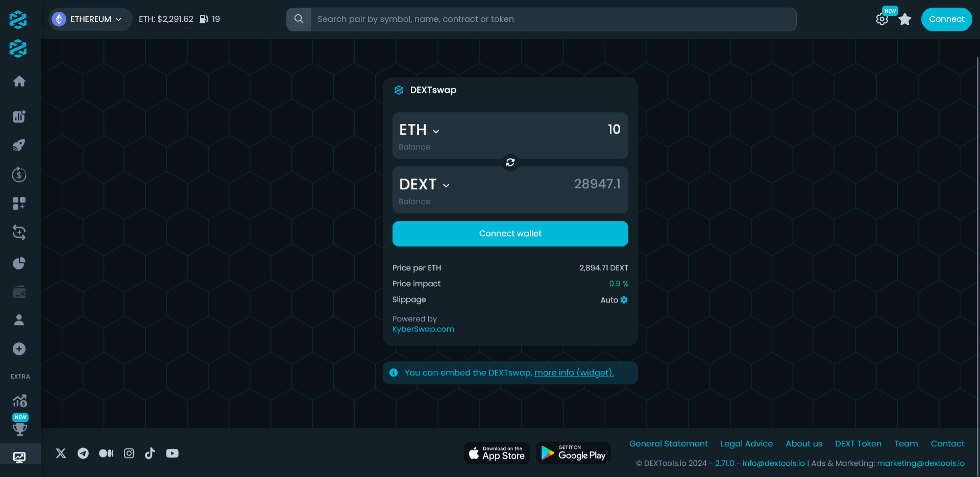The height and width of the screenshot is (477, 980).
Task: Open the wallet sidebar icon
Action: pyautogui.click(x=19, y=292)
